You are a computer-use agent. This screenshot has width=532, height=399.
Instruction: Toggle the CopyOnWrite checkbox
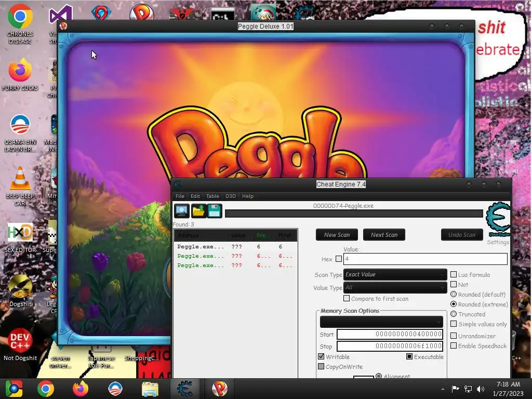pyautogui.click(x=321, y=366)
